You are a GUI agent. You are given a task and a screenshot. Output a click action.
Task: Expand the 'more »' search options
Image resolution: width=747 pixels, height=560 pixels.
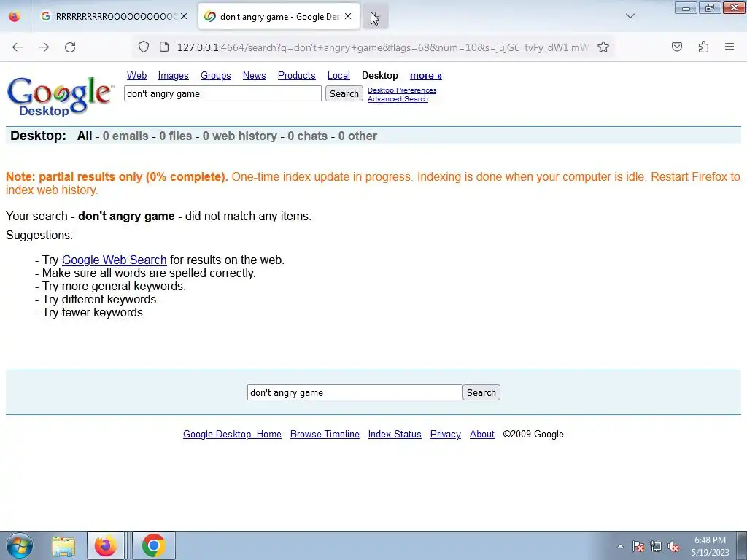pyautogui.click(x=426, y=76)
